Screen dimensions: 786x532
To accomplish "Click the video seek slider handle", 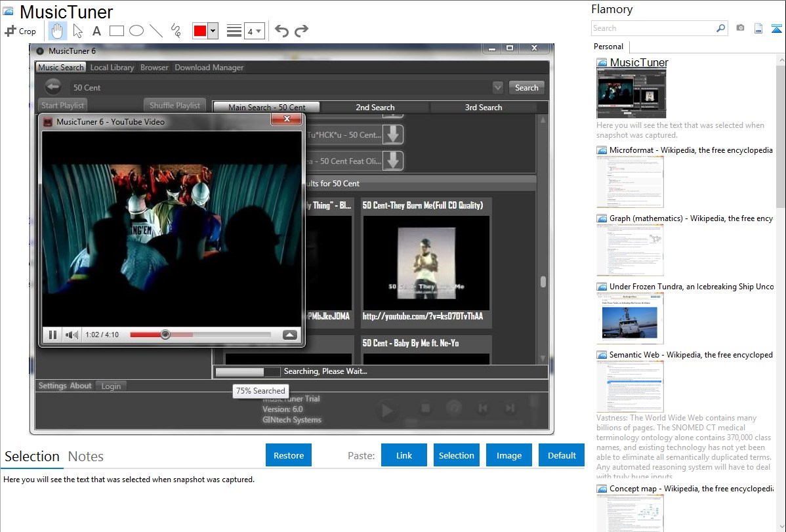I will point(165,335).
